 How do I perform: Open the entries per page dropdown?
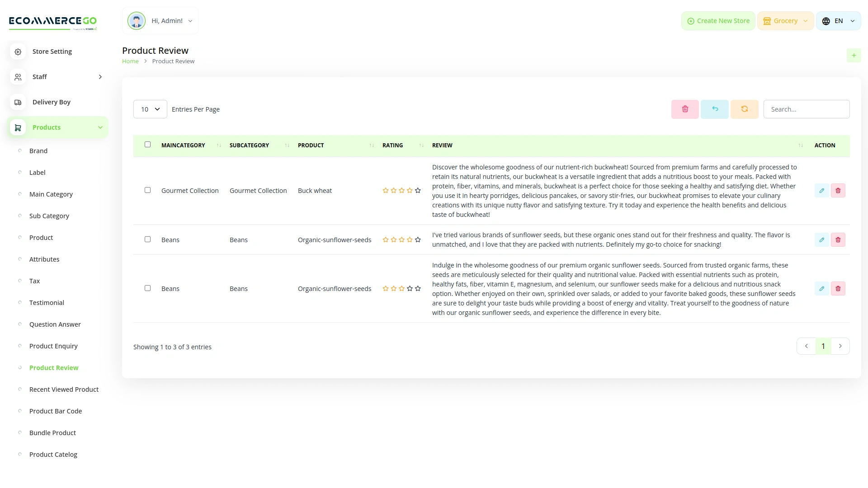pyautogui.click(x=150, y=109)
